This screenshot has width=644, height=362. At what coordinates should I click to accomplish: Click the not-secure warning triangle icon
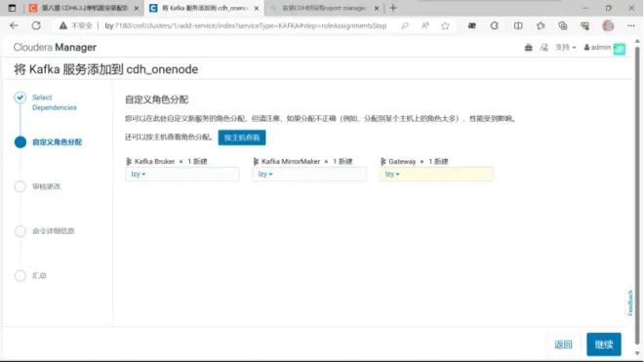click(x=62, y=26)
